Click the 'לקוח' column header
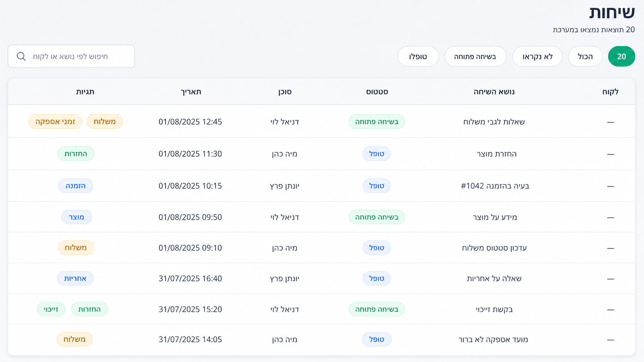Viewport: 644px width, 362px height. 610,92
